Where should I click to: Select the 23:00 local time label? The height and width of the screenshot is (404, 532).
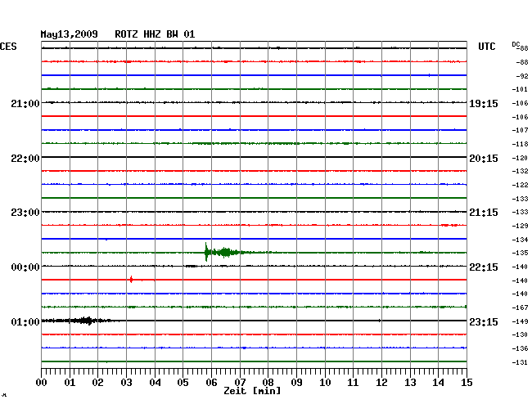click(x=25, y=213)
